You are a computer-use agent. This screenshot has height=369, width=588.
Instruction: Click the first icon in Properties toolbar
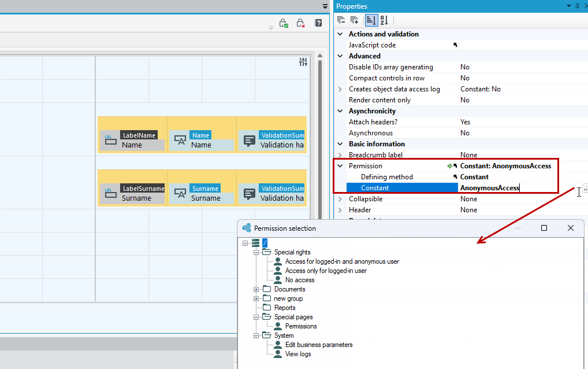[x=341, y=20]
